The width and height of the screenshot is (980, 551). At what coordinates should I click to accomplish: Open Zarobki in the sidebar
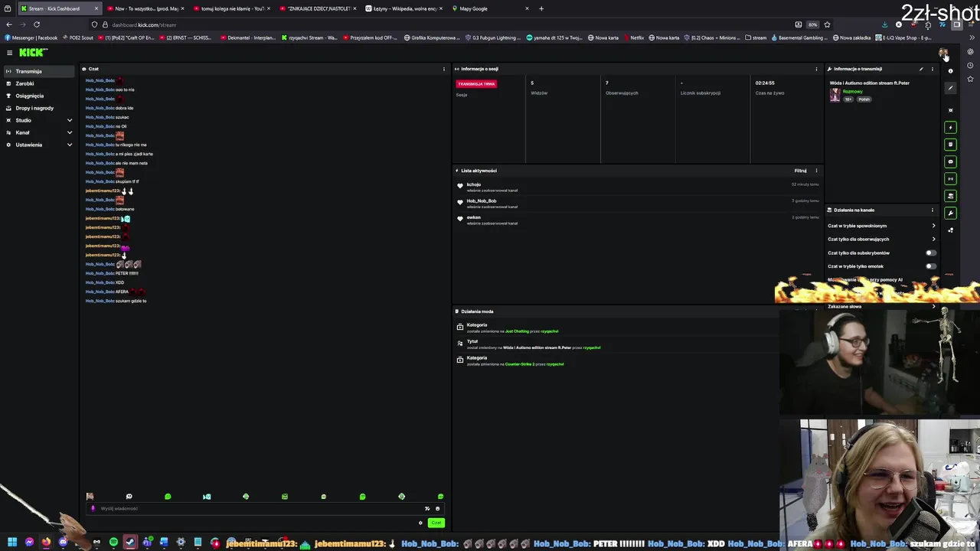(39, 83)
